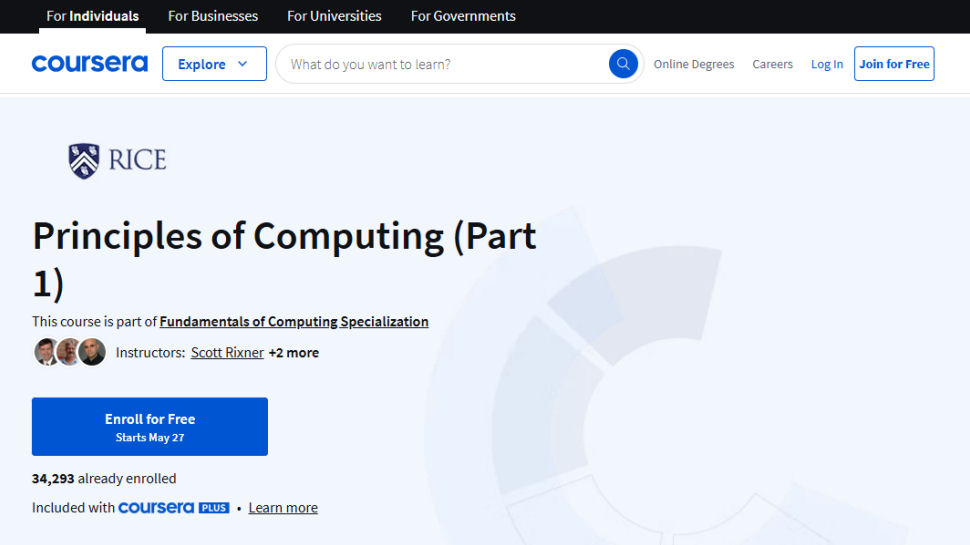Click the bald instructor avatar photo
The image size is (970, 545).
92,352
